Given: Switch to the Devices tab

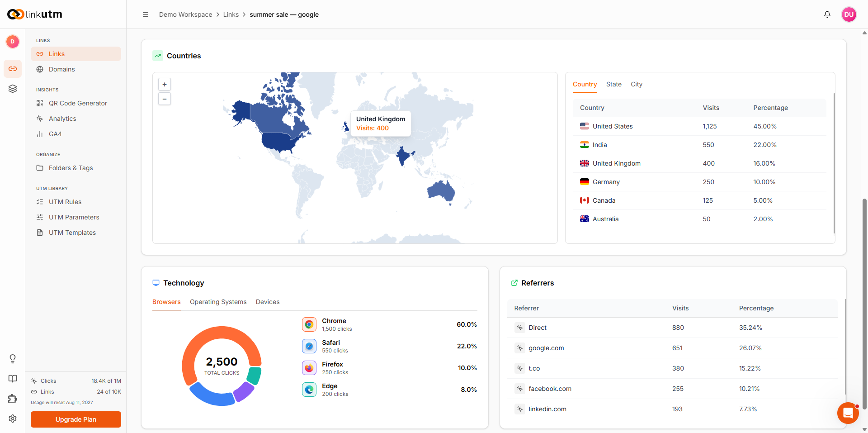Looking at the screenshot, I should pyautogui.click(x=268, y=302).
